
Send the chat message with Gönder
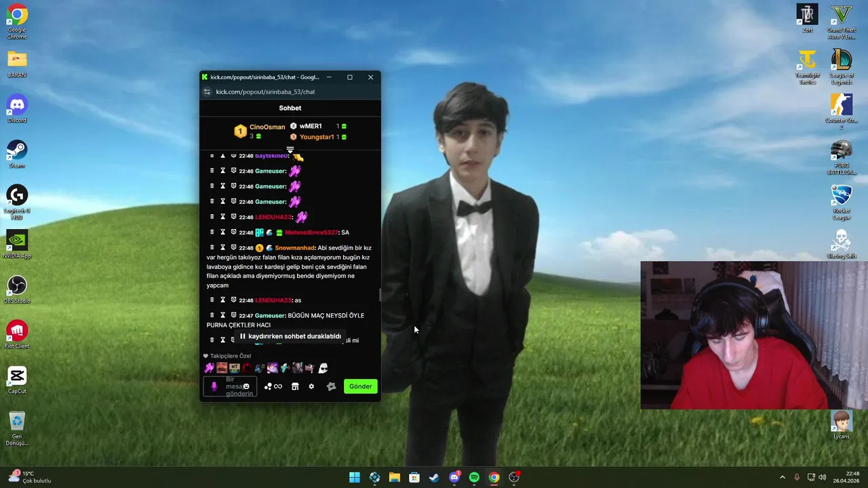[x=360, y=386]
